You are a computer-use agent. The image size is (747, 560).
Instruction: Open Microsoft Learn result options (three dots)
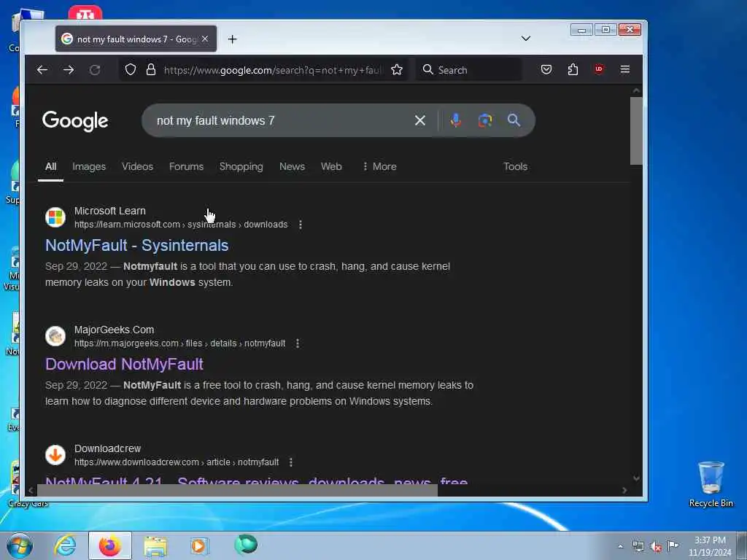coord(300,225)
